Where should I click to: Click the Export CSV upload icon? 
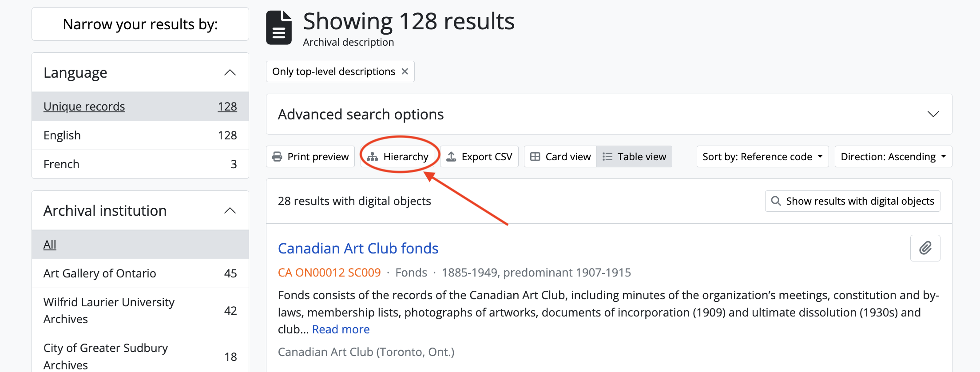point(451,157)
